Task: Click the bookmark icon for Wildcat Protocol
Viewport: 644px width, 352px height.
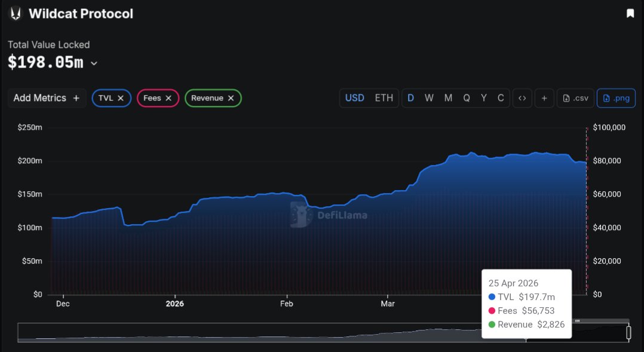Action: (630, 14)
